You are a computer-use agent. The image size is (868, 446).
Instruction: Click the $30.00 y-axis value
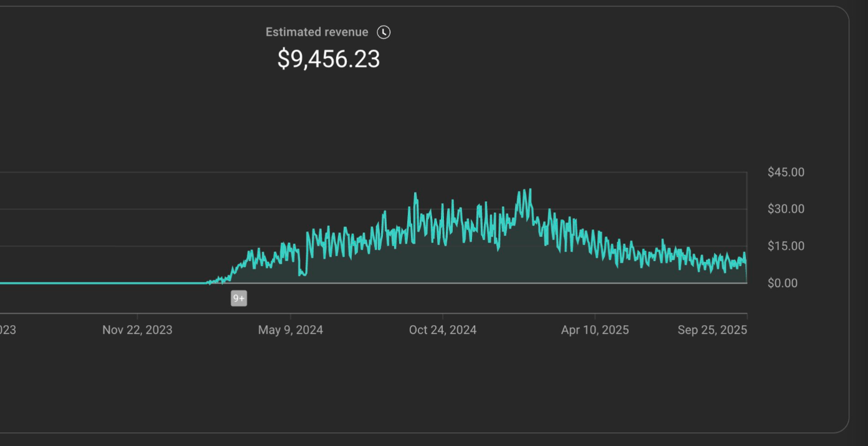click(786, 209)
